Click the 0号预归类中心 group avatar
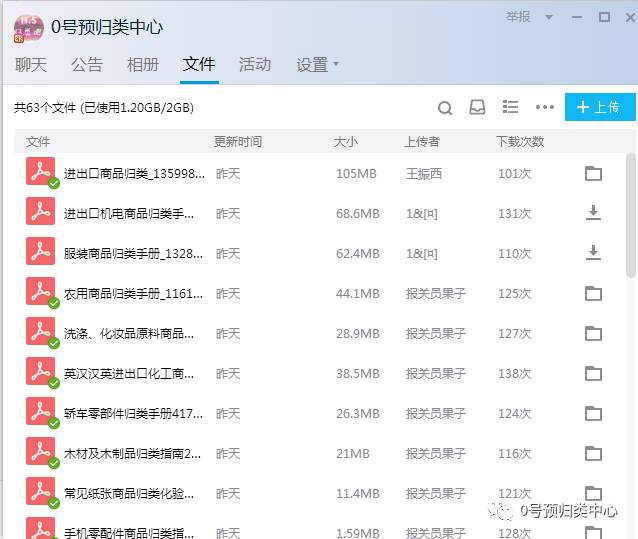Screen dimensions: 638x539 28,26
